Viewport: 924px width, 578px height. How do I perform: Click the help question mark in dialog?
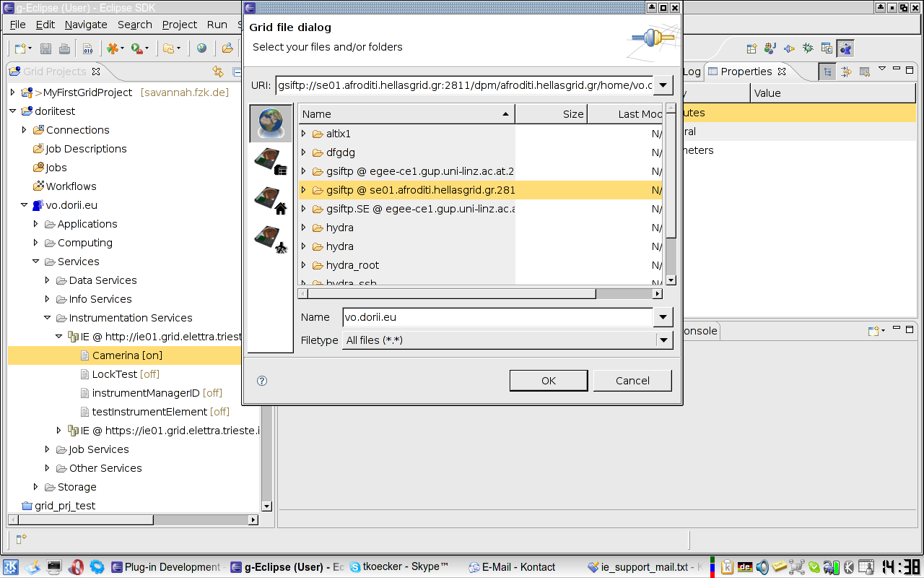[262, 381]
